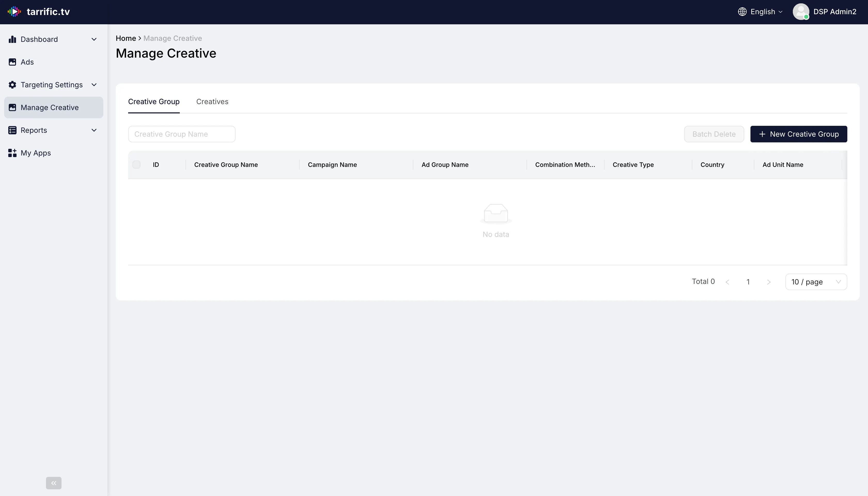This screenshot has height=496, width=868.
Task: Click the Manage Creative breadcrumb
Action: pyautogui.click(x=173, y=38)
